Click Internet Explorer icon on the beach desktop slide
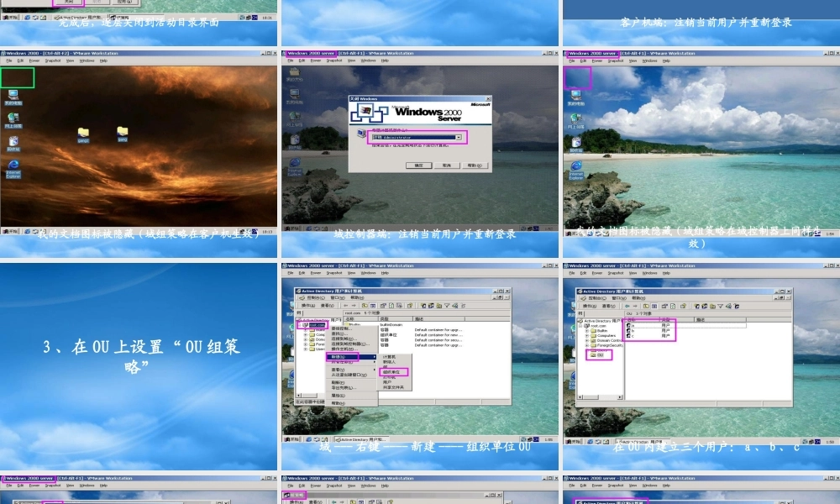Image resolution: width=840 pixels, height=504 pixels. pos(576,170)
